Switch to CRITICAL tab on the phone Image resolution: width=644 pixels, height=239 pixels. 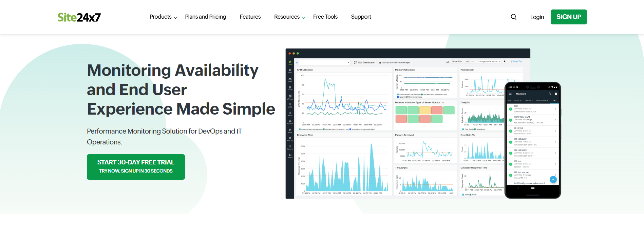[518, 101]
